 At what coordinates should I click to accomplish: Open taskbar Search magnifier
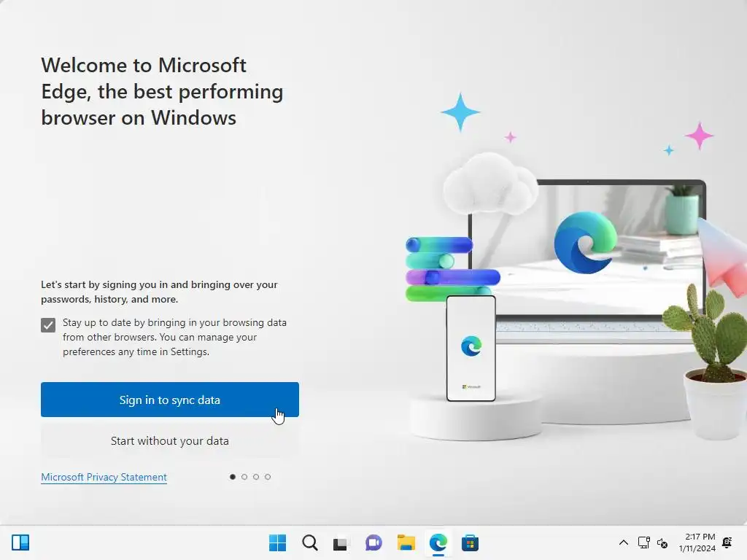point(309,542)
